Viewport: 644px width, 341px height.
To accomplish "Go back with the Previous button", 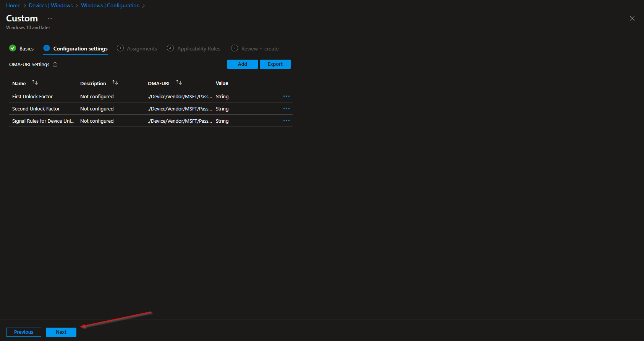I will (24, 332).
